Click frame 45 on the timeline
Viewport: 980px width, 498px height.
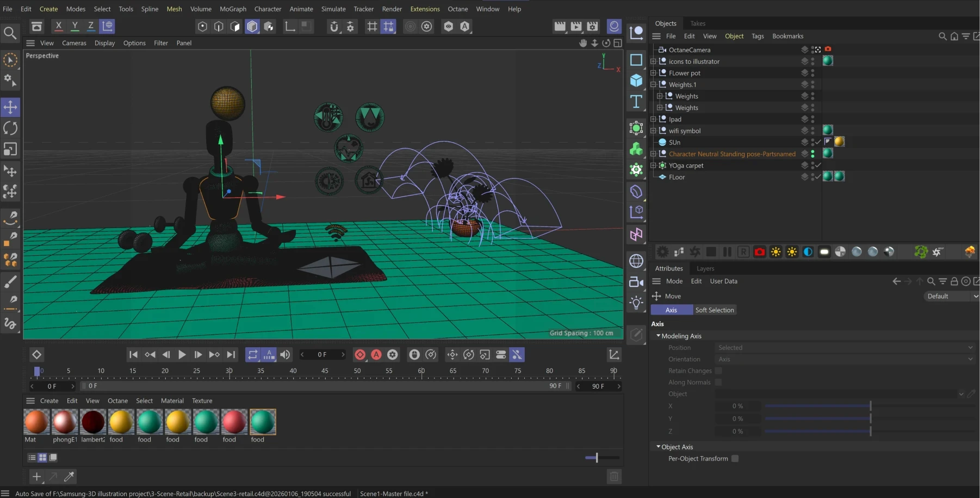(x=325, y=376)
